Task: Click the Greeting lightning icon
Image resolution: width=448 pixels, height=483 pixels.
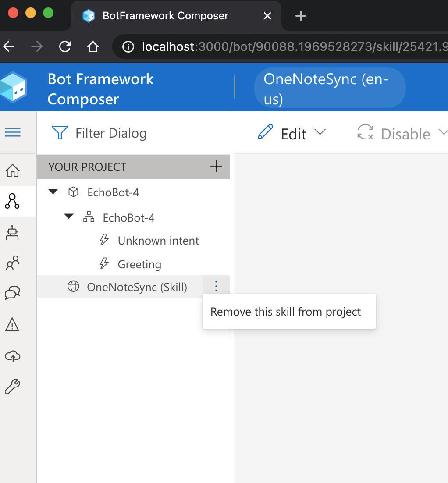Action: pos(104,263)
